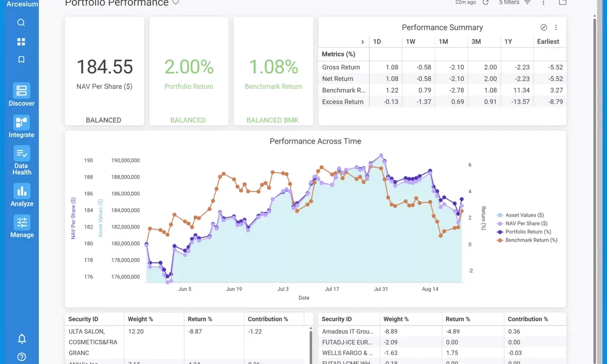Open Performance Summary three-dot options menu
The width and height of the screenshot is (607, 364).
coord(556,28)
